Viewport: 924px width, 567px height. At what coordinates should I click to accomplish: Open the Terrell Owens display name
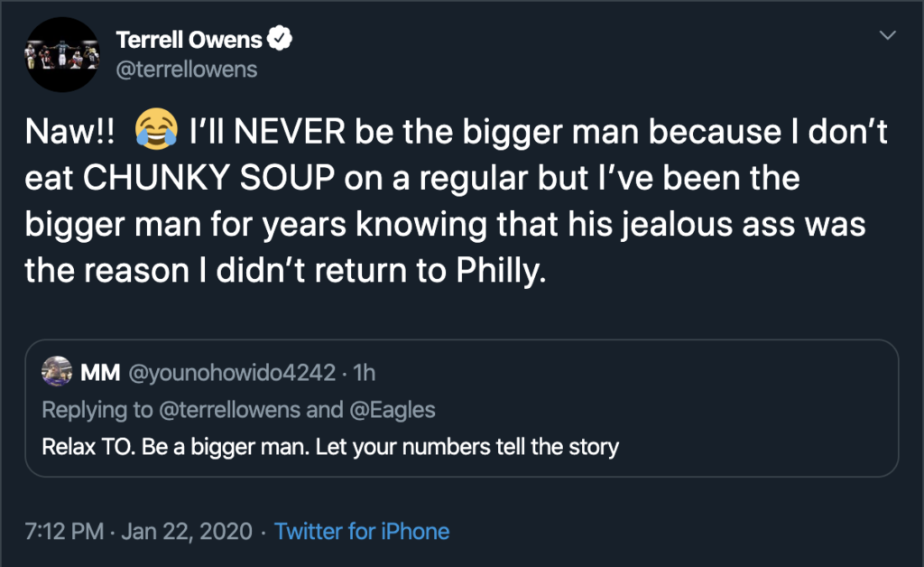pyautogui.click(x=189, y=40)
